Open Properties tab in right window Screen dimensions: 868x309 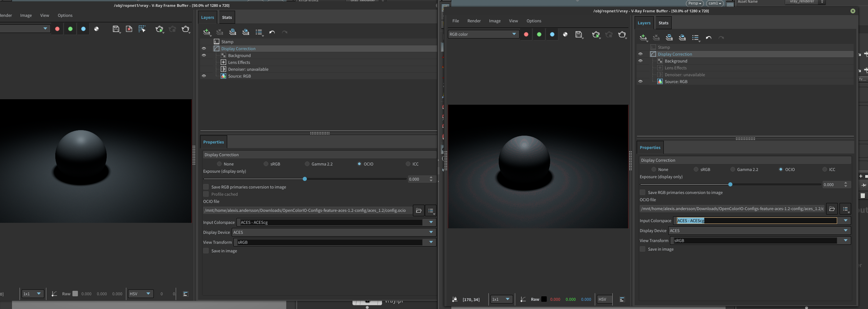pyautogui.click(x=650, y=148)
